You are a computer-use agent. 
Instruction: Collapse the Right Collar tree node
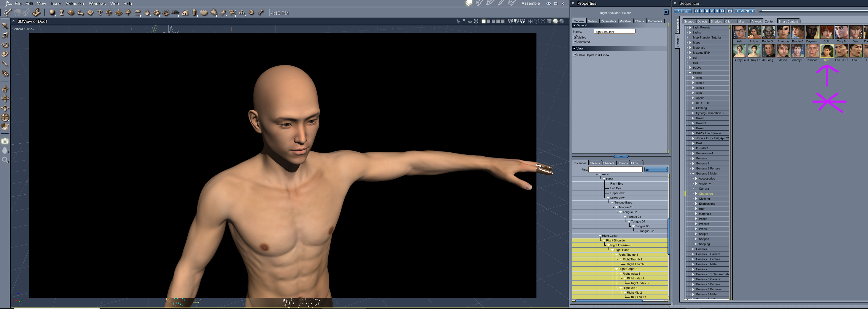click(x=600, y=236)
